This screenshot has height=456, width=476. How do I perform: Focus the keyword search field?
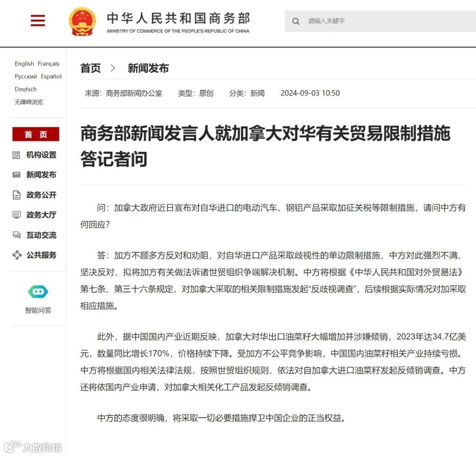tap(380, 21)
